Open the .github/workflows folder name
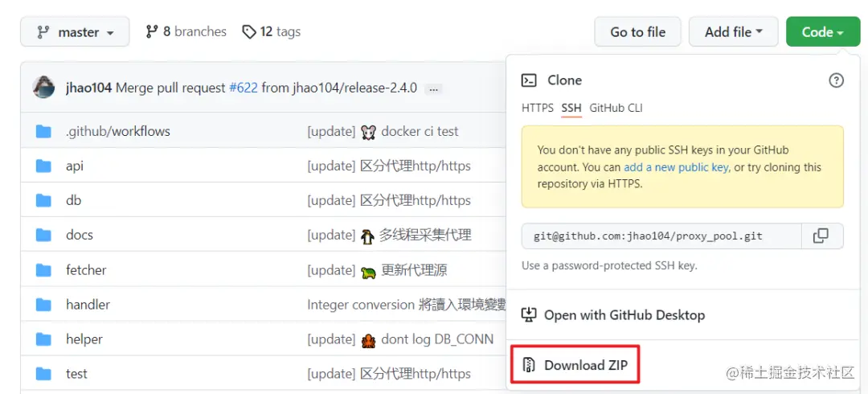868x394 pixels. (118, 131)
